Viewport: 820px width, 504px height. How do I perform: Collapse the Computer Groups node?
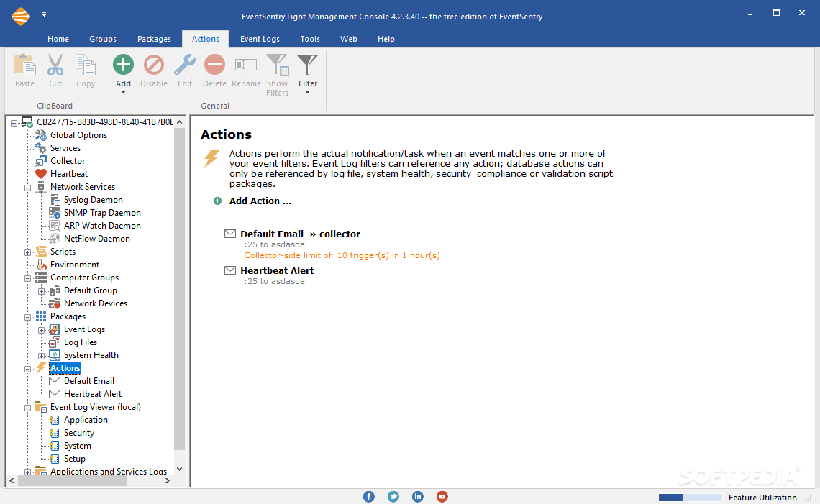point(28,278)
